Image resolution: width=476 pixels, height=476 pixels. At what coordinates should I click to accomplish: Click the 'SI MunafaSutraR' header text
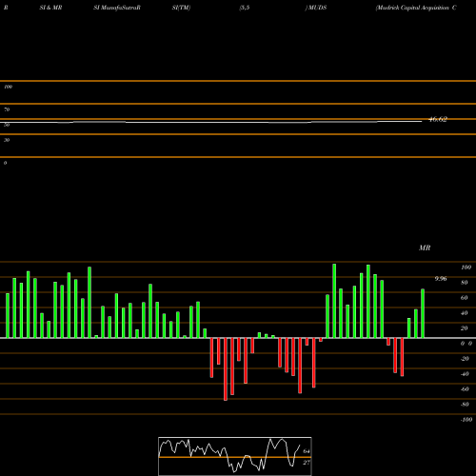[117, 8]
